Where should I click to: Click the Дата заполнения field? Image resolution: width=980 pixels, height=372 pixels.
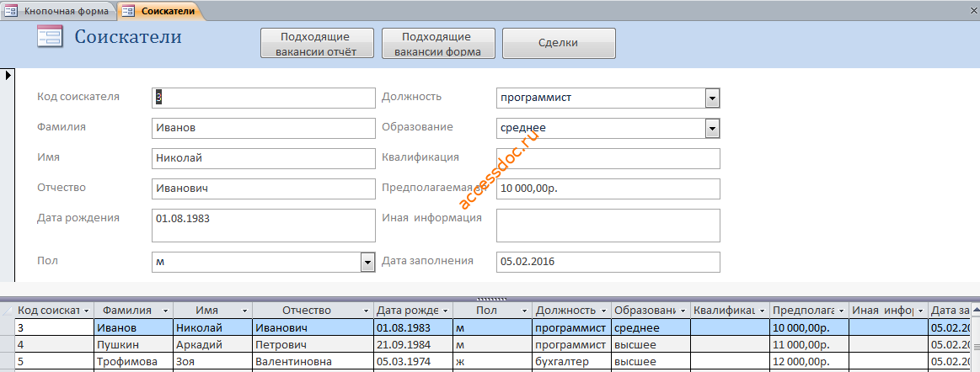click(x=608, y=262)
